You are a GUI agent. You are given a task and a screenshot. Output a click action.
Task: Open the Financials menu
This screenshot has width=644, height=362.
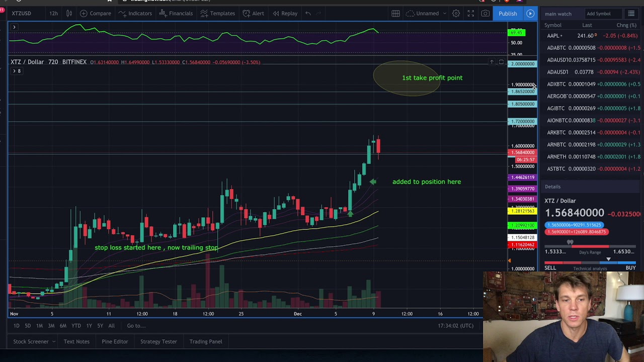tap(176, 14)
